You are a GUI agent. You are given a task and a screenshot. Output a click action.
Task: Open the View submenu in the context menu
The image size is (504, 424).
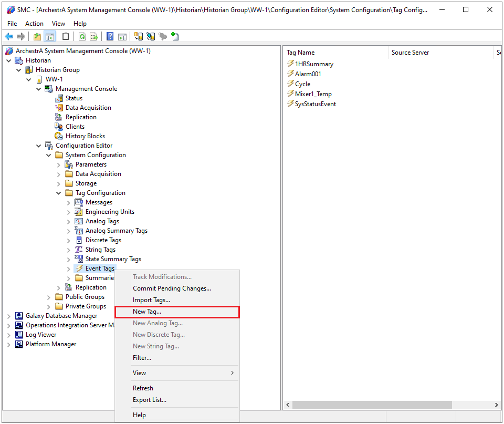tap(177, 373)
